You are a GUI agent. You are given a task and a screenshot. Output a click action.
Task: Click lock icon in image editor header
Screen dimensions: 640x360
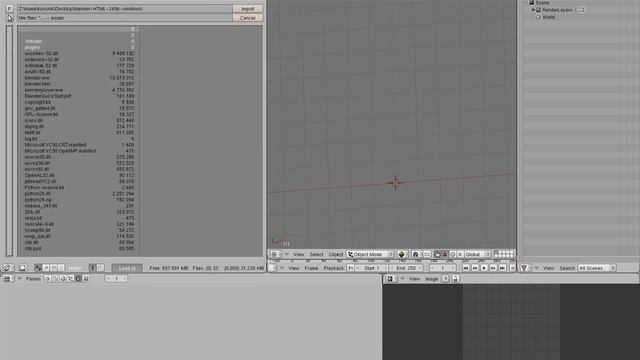click(x=456, y=279)
